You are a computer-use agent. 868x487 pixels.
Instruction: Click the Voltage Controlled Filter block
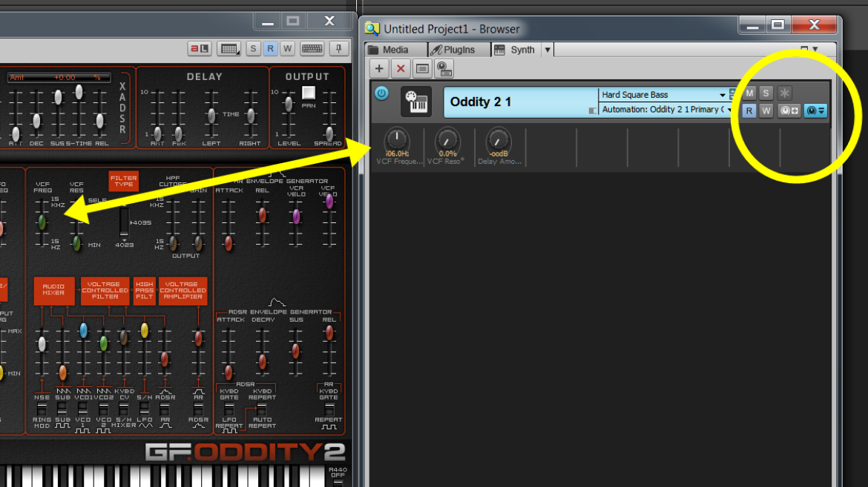(x=105, y=291)
